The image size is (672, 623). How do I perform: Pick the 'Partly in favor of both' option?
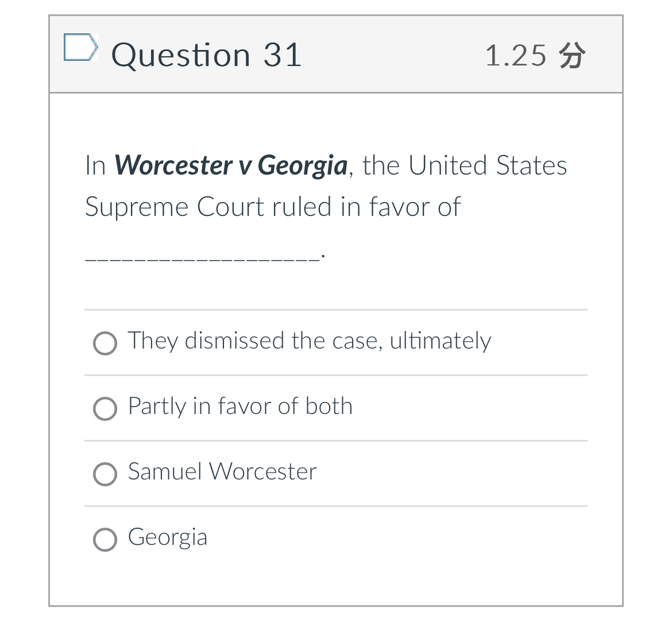105,409
